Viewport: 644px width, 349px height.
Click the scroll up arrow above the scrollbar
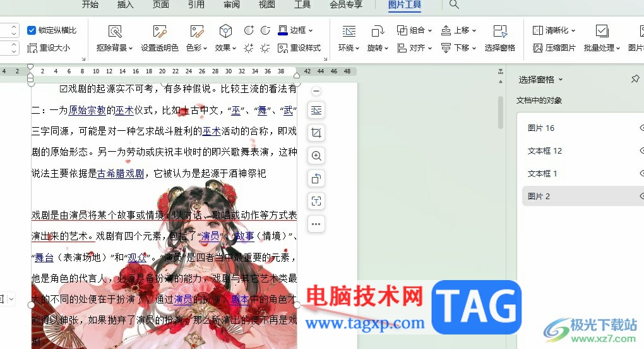[x=500, y=82]
